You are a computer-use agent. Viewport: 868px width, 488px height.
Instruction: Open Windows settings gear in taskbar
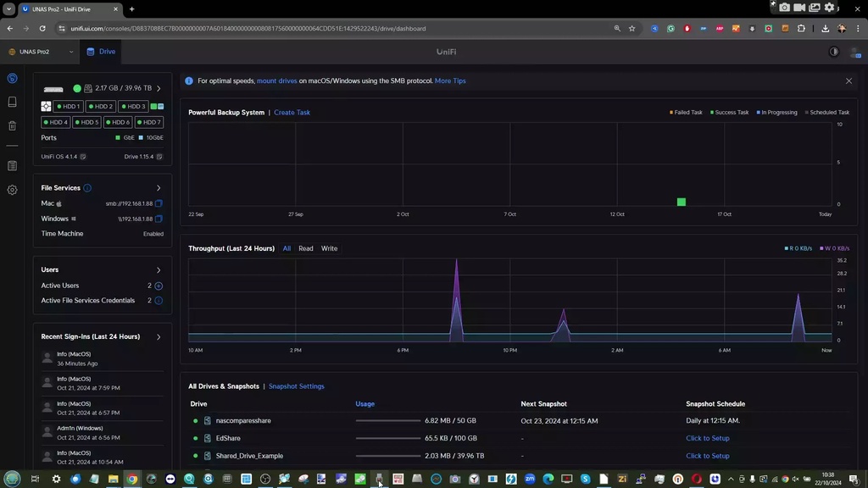[x=56, y=480]
